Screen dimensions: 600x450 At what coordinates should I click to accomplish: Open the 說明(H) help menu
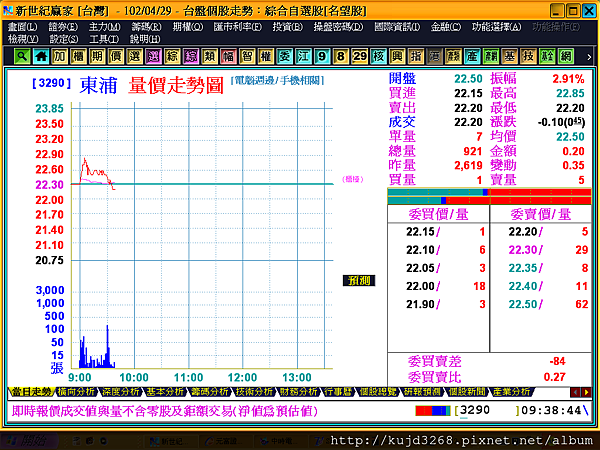(145, 39)
